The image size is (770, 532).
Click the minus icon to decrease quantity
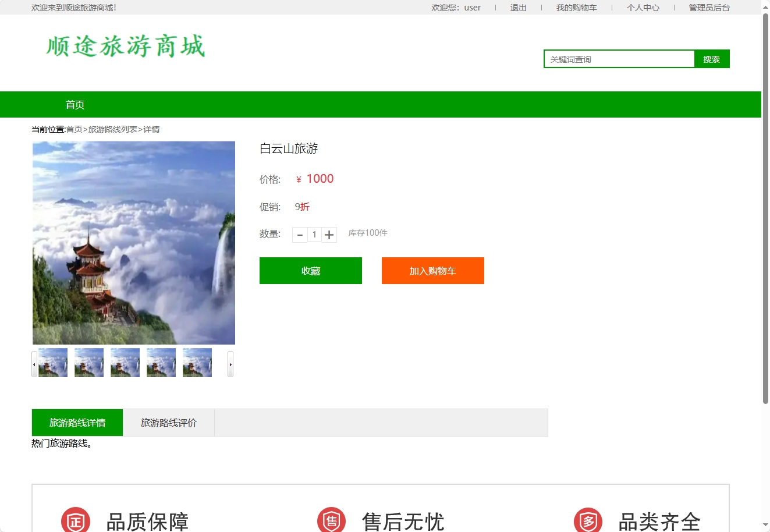pyautogui.click(x=300, y=235)
